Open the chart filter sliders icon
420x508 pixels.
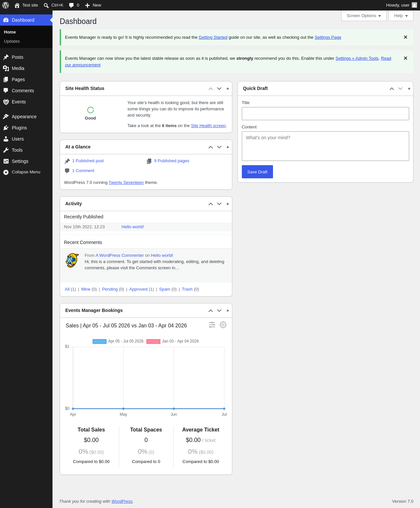(x=212, y=325)
